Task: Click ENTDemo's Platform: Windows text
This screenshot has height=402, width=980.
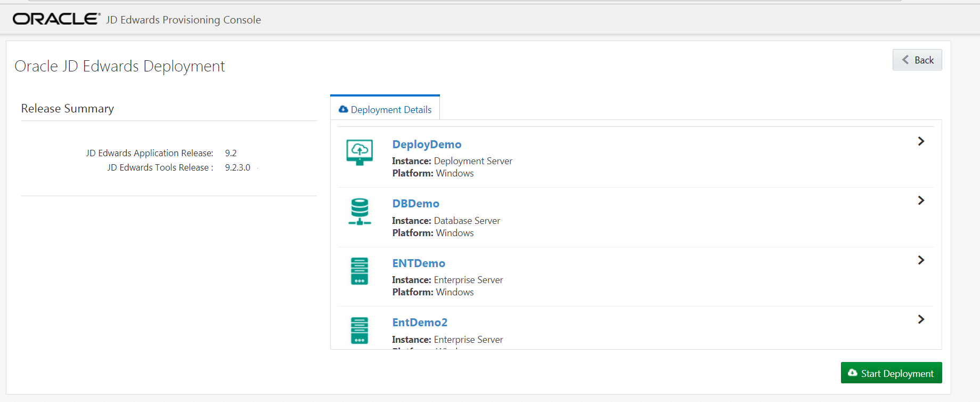Action: click(x=433, y=292)
